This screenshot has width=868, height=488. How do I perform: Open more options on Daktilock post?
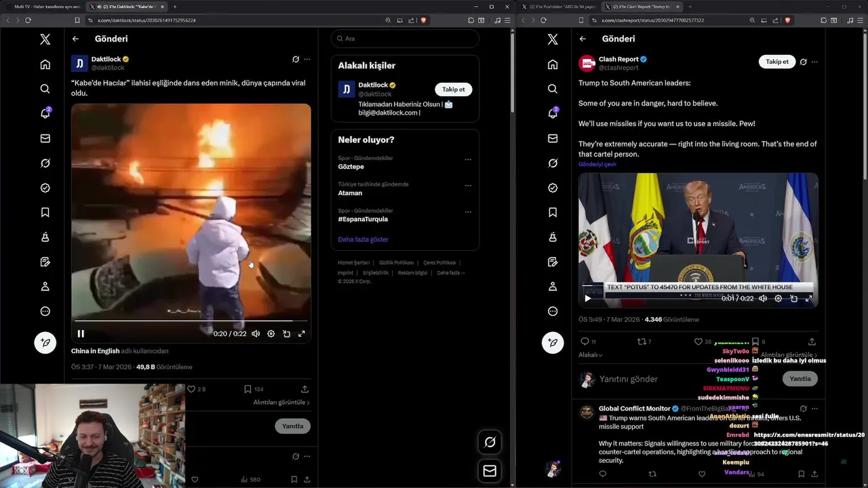pos(307,59)
